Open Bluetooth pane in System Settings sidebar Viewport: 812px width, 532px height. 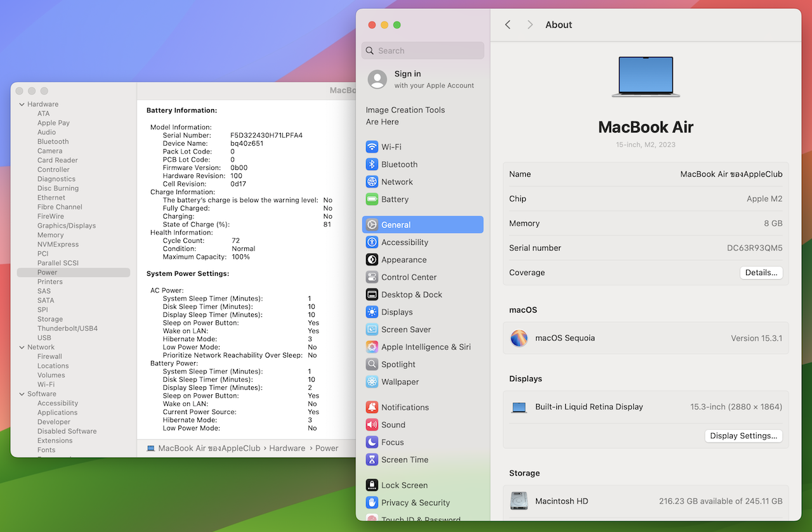pyautogui.click(x=422, y=164)
